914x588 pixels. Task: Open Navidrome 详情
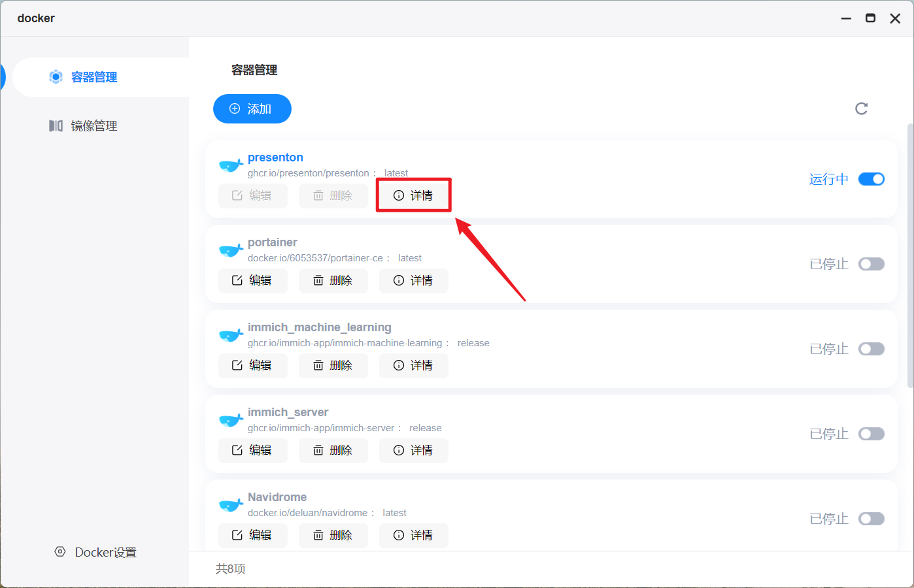coord(414,535)
